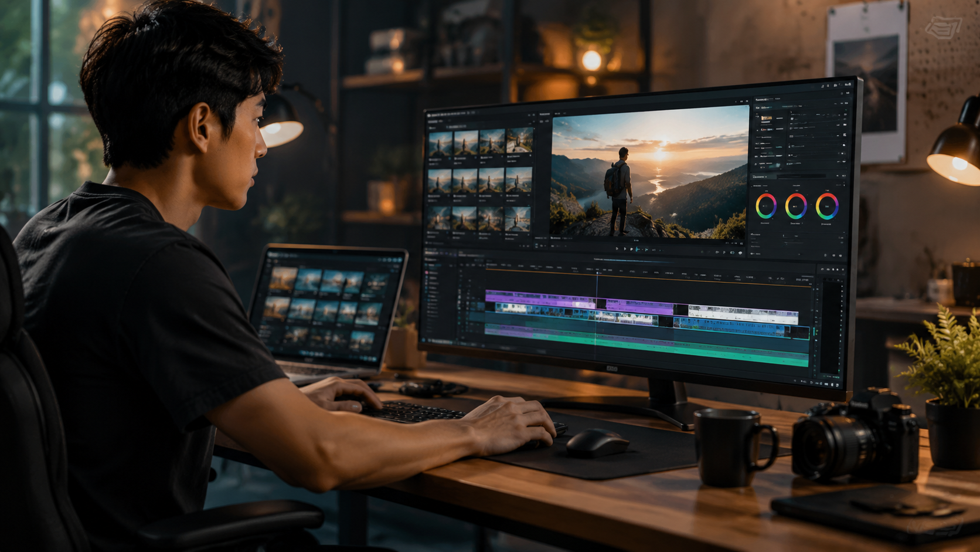
Task: Select the bottom-left thumbnail in the media bin
Action: pos(440,218)
